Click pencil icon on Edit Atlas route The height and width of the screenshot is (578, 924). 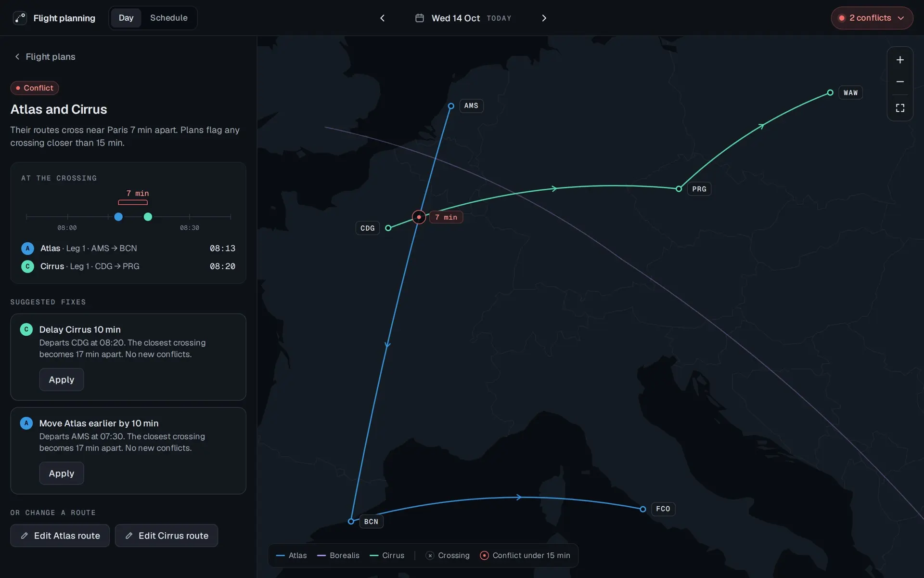(25, 536)
